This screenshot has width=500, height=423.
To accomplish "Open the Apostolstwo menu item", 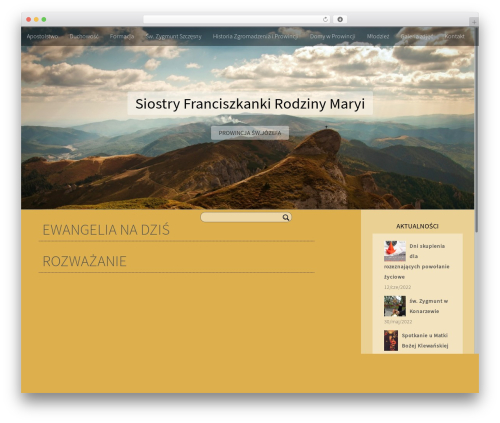I will [x=42, y=36].
